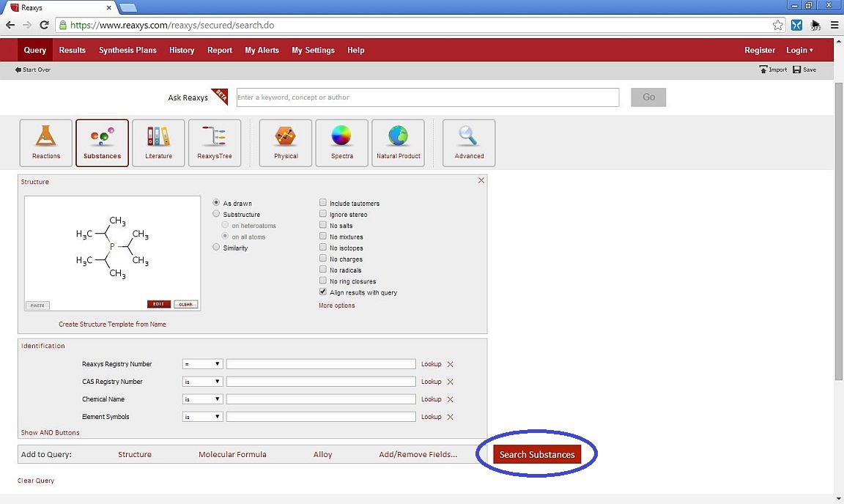The width and height of the screenshot is (844, 504).
Task: Open the Spectra search form
Action: (342, 143)
